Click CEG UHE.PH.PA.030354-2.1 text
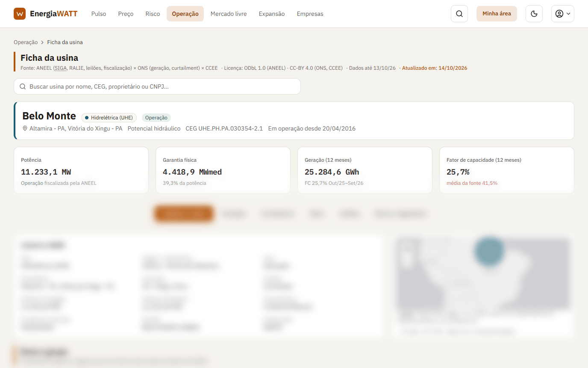 click(x=224, y=128)
